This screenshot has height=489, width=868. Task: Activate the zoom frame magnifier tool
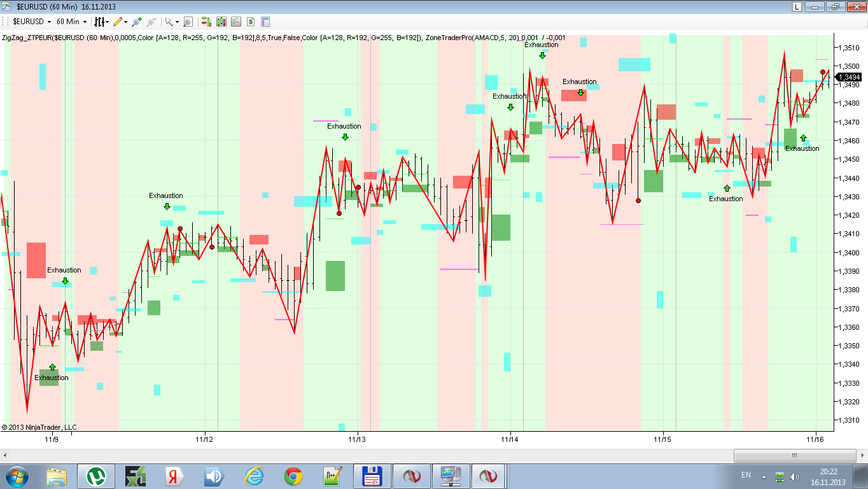(x=188, y=22)
